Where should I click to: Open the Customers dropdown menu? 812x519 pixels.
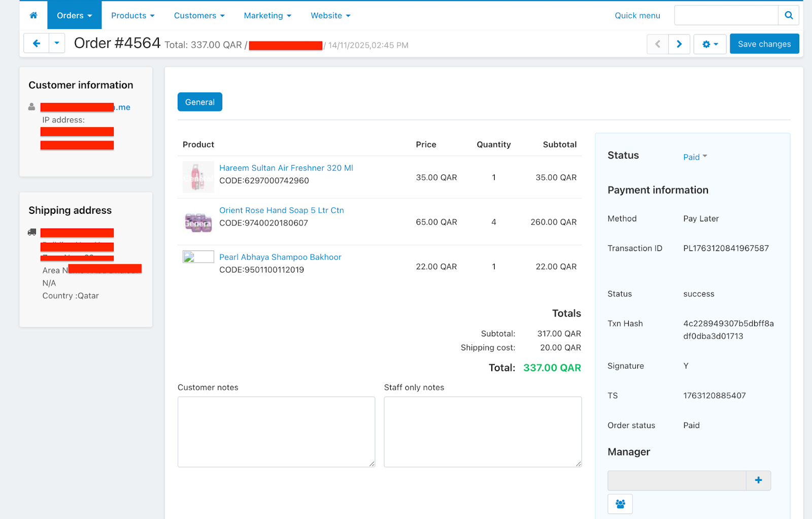[x=199, y=15]
